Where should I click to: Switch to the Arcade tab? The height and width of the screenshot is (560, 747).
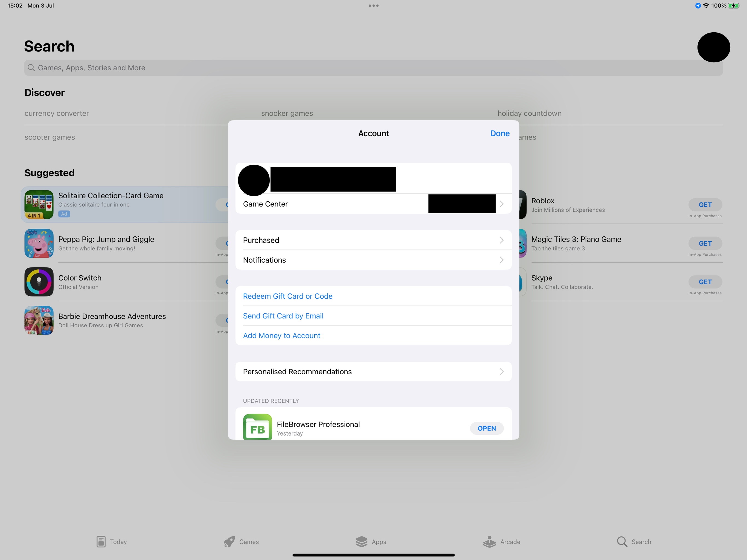tap(501, 542)
